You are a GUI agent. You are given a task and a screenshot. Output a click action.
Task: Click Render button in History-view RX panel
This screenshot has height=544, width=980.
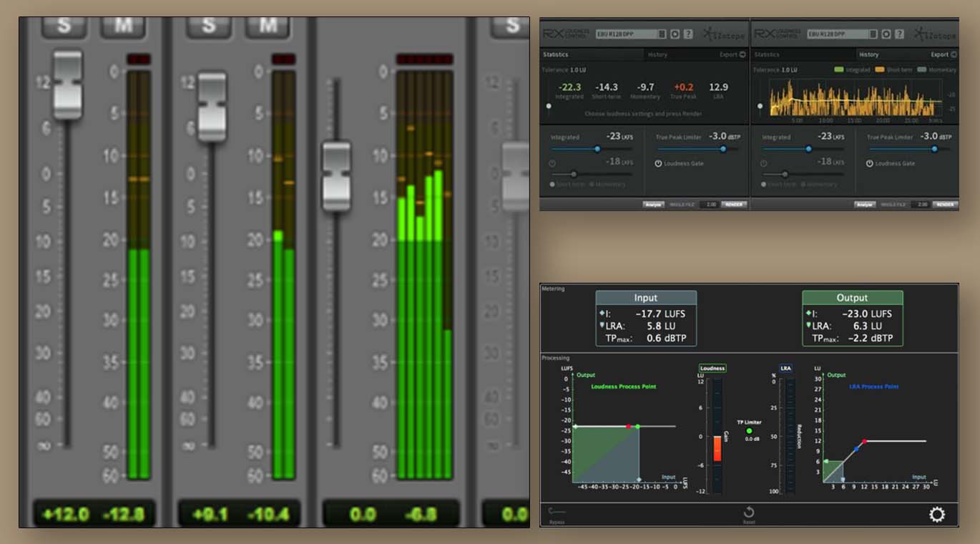click(x=945, y=205)
